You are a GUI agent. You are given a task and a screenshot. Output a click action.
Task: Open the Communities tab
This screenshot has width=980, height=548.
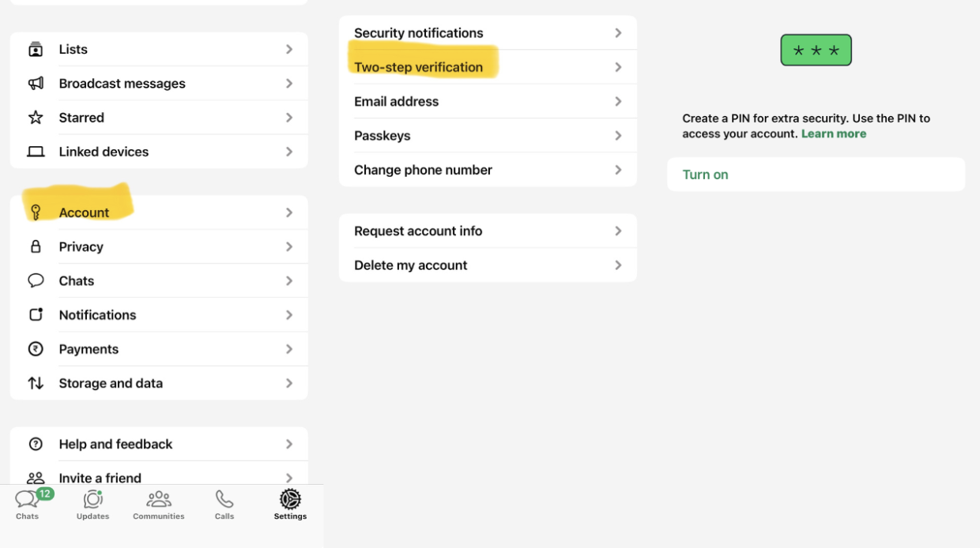[158, 505]
